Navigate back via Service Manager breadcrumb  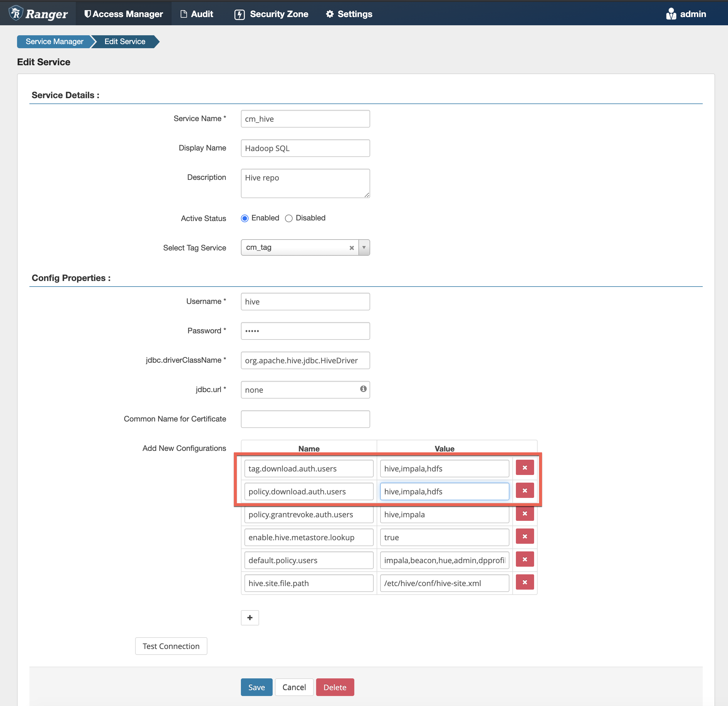[54, 41]
